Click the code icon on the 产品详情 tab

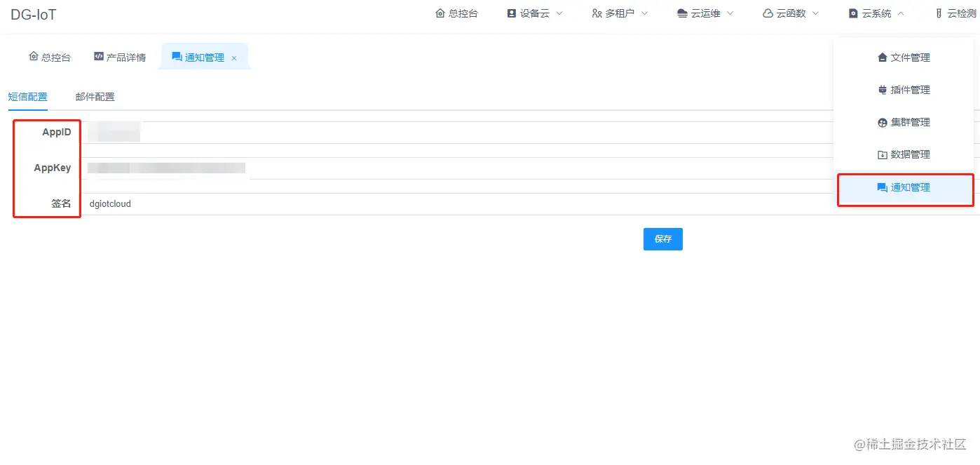pyautogui.click(x=99, y=57)
